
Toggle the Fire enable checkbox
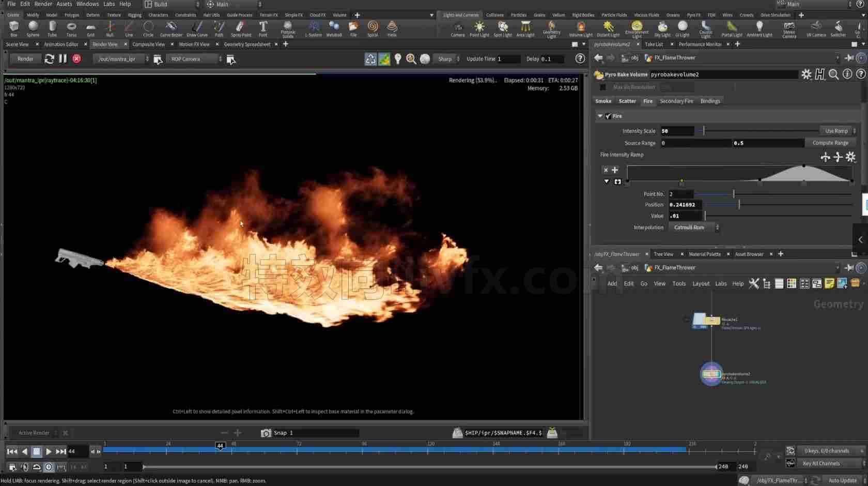pos(608,116)
